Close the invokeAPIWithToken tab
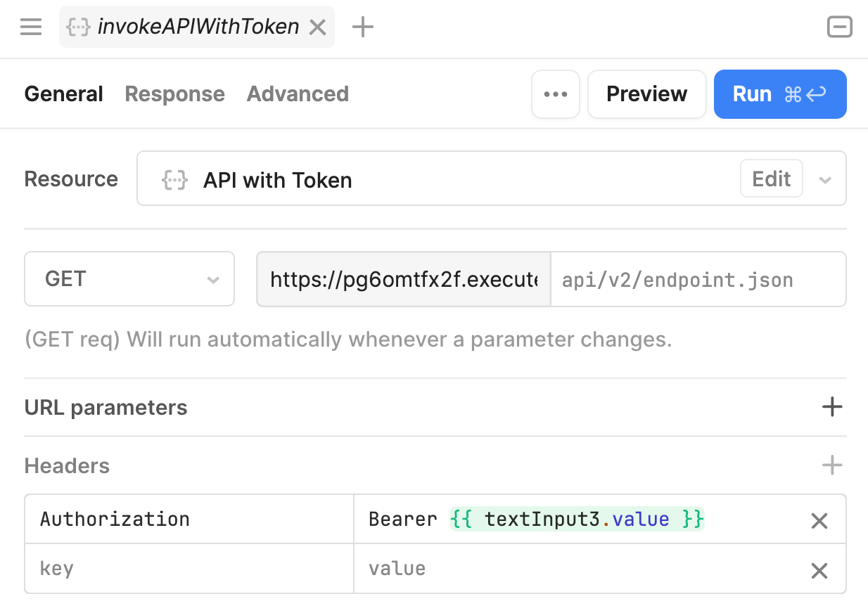Viewport: 868px width, 606px height. click(318, 27)
